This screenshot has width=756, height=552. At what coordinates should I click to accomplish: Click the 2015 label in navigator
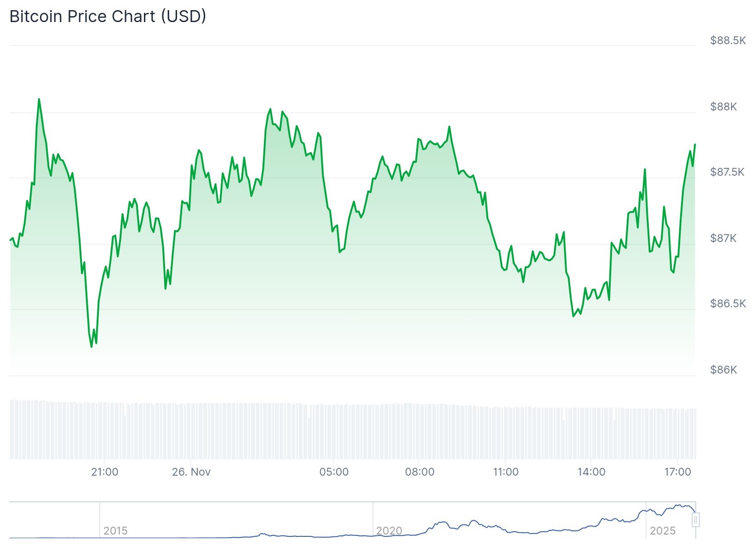click(x=115, y=531)
